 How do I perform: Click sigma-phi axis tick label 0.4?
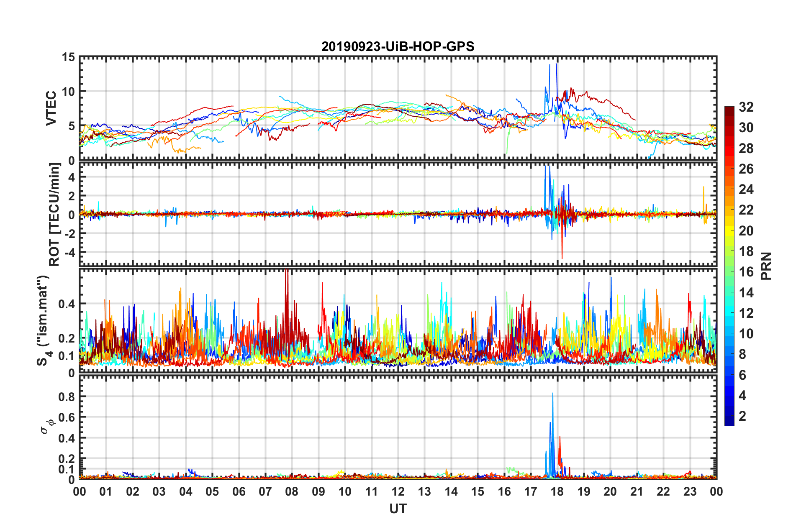[x=67, y=438]
